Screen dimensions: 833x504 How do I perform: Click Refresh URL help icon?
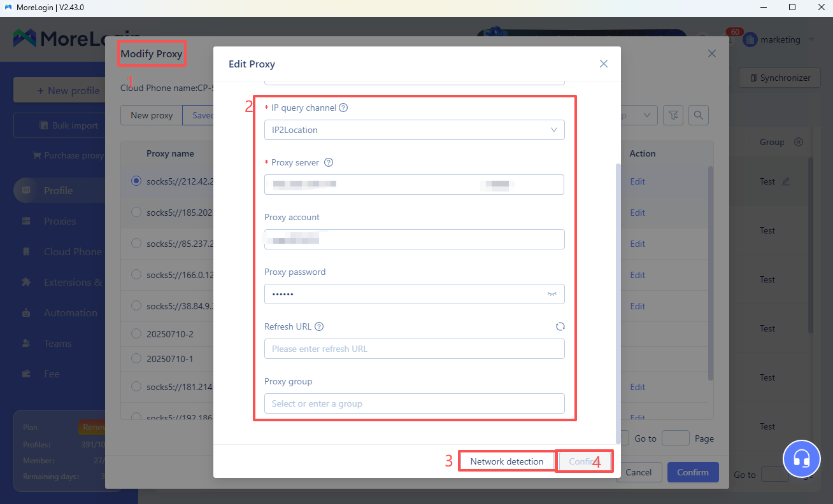pyautogui.click(x=319, y=327)
